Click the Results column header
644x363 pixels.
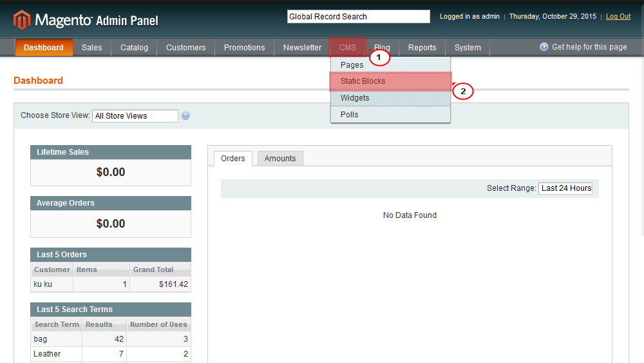[x=104, y=324]
